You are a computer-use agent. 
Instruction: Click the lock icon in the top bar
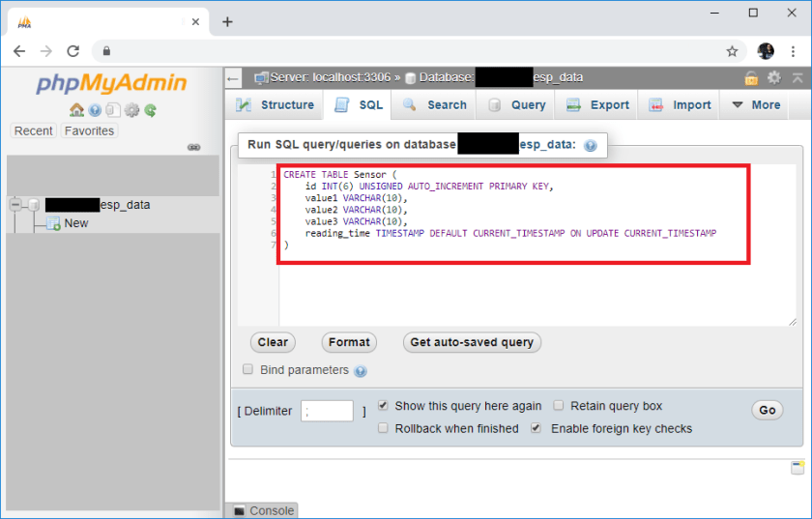pyautogui.click(x=751, y=77)
